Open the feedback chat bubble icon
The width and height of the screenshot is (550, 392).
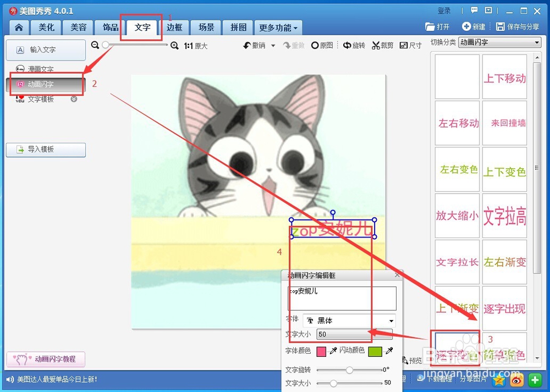474,10
